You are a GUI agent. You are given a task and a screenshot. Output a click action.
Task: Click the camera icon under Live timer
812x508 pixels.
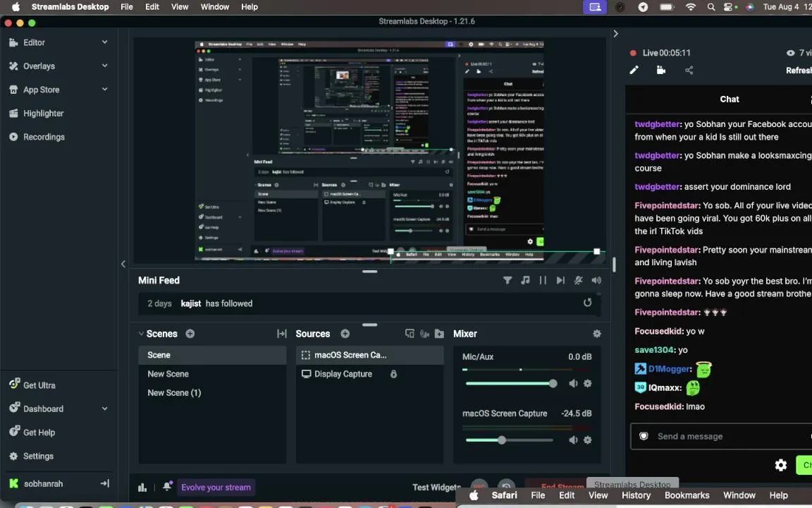(660, 70)
